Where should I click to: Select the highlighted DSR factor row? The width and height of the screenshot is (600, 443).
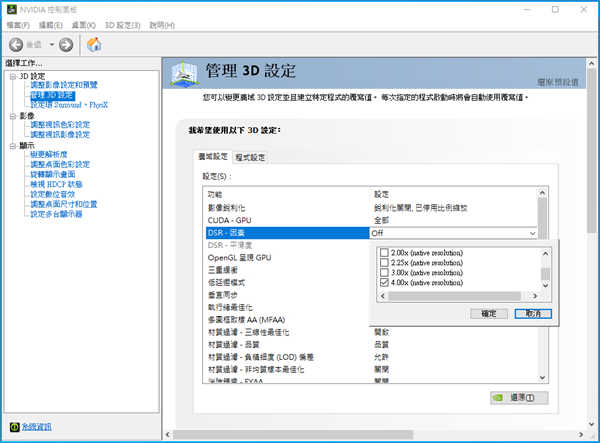coord(287,233)
